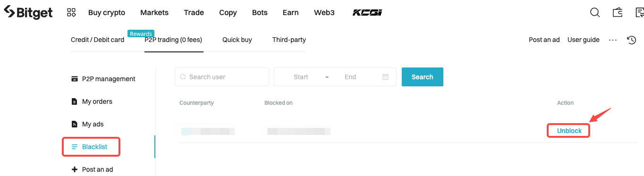
Task: Switch to the Quick buy tab
Action: click(237, 40)
